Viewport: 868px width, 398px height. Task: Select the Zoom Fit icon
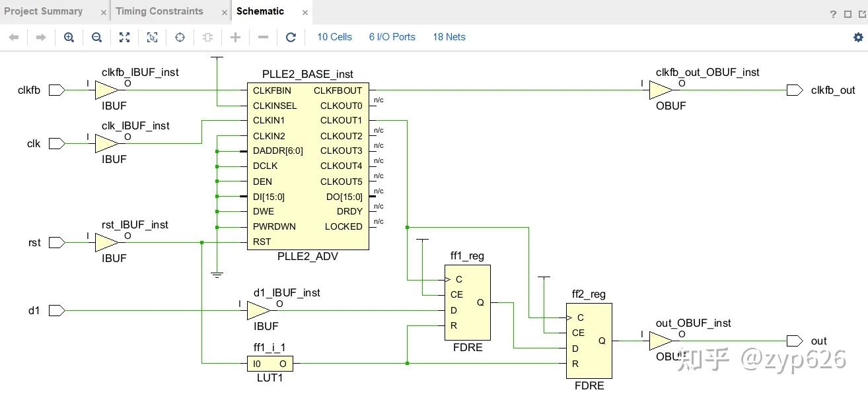tap(124, 37)
